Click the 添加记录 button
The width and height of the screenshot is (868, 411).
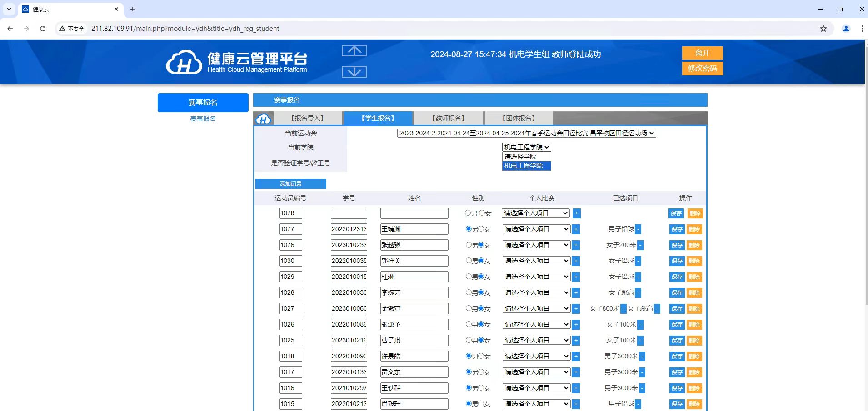(290, 184)
